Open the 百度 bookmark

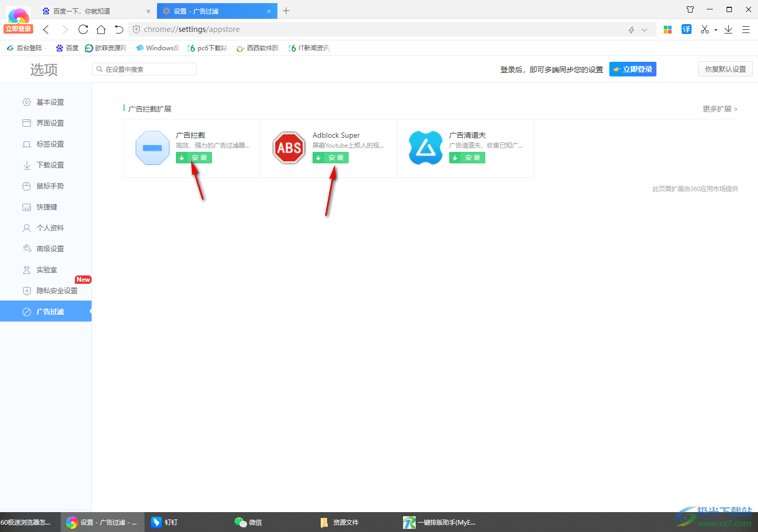click(x=68, y=48)
